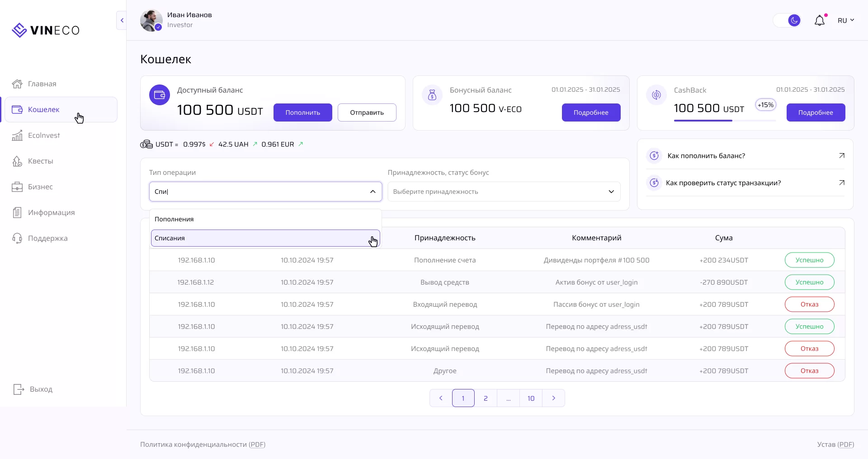
Task: Select the Главная home icon in sidebar
Action: click(17, 84)
